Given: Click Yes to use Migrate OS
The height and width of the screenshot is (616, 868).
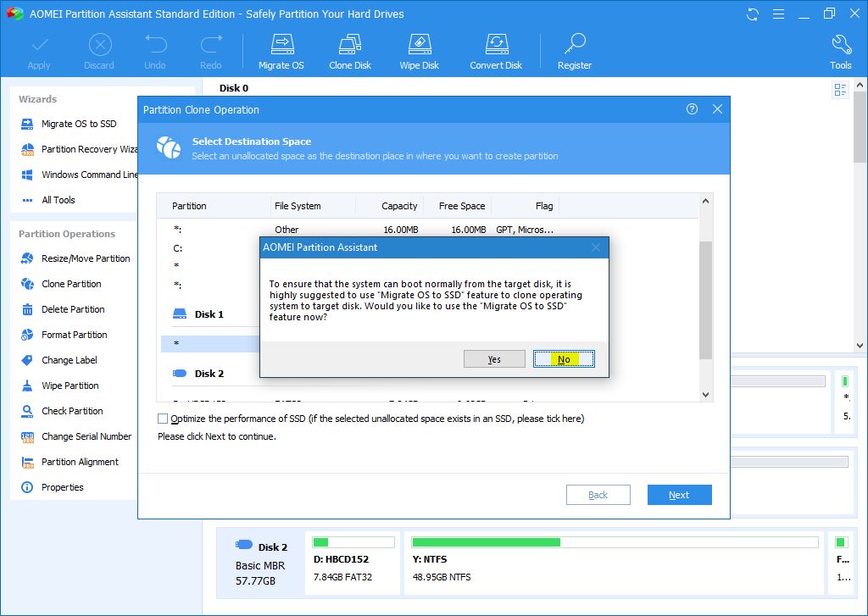Looking at the screenshot, I should pos(494,359).
